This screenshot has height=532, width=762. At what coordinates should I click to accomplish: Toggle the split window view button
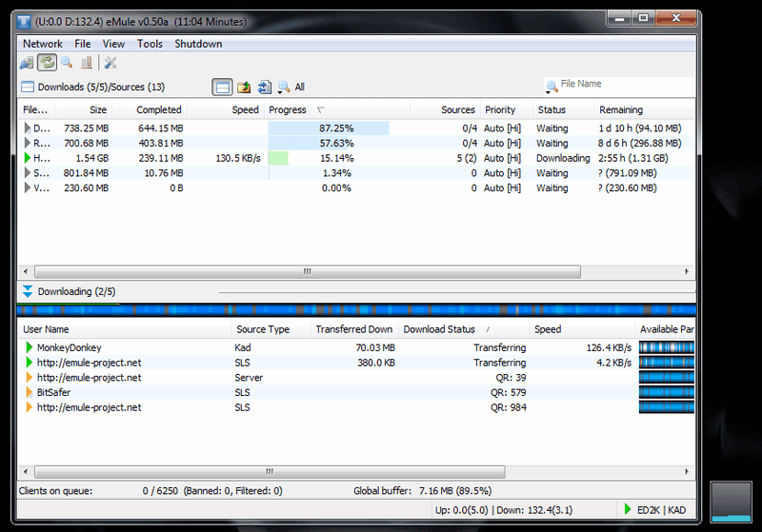tap(222, 88)
